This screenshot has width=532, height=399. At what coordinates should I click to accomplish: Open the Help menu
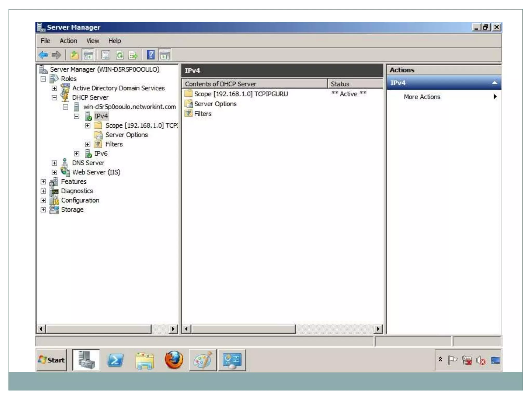(x=115, y=41)
